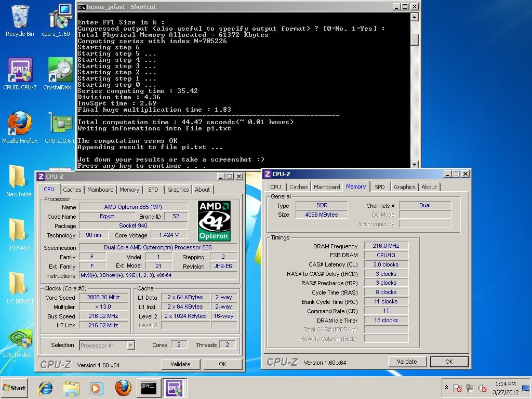
Task: Open network tray icon
Action: tap(470, 388)
